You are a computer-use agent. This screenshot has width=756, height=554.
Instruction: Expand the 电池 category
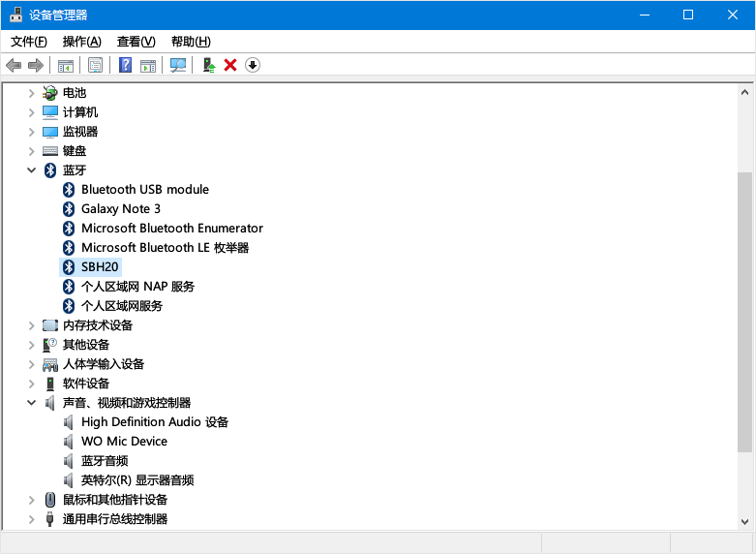pyautogui.click(x=31, y=93)
